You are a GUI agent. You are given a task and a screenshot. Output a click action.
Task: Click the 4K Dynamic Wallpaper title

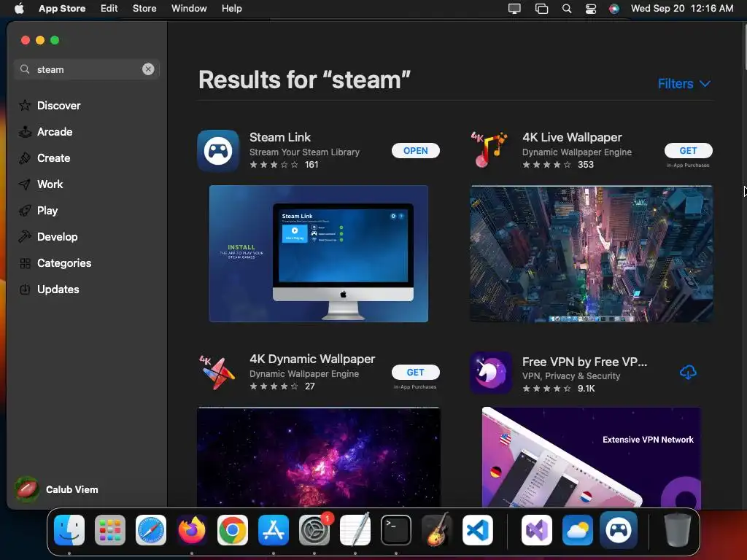[x=312, y=359]
